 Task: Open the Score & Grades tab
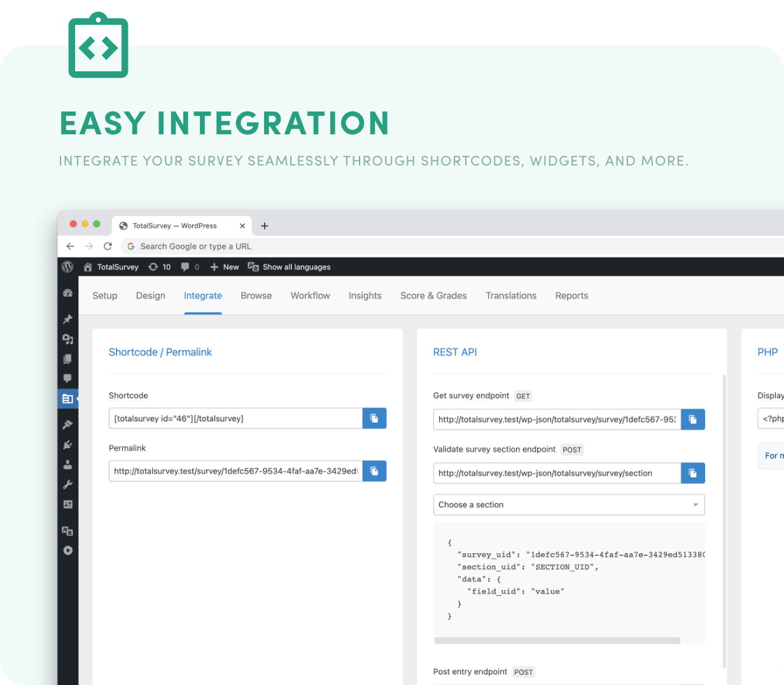pyautogui.click(x=433, y=295)
